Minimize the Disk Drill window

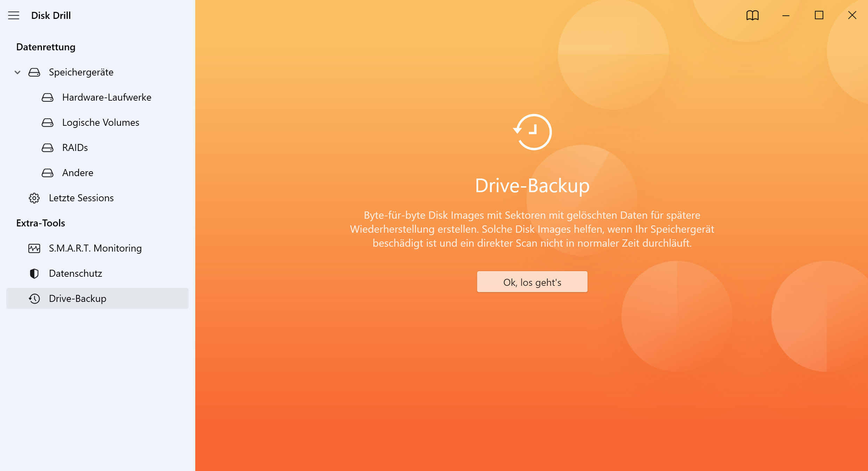point(786,15)
